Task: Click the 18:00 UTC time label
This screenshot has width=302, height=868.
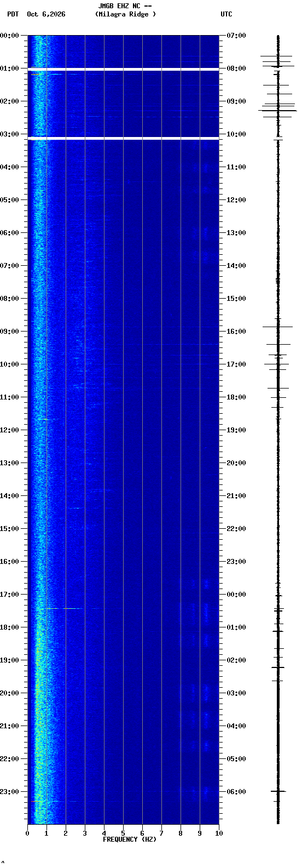Action: click(x=236, y=397)
